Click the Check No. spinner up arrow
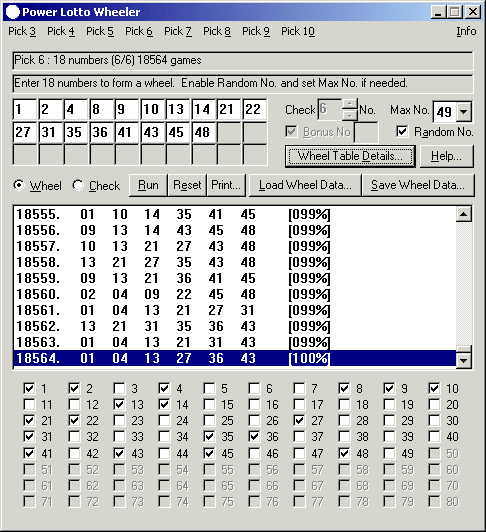Screen dimensions: 486x532 (x=350, y=104)
